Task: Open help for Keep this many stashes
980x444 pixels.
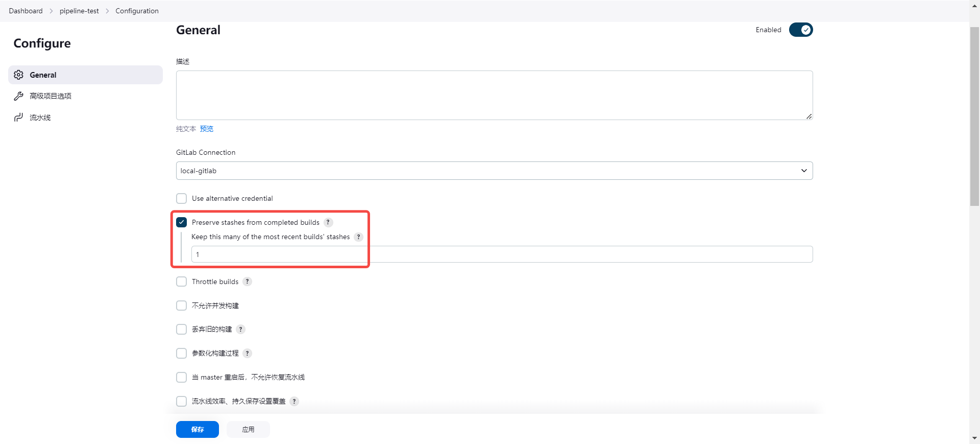Action: coord(358,237)
